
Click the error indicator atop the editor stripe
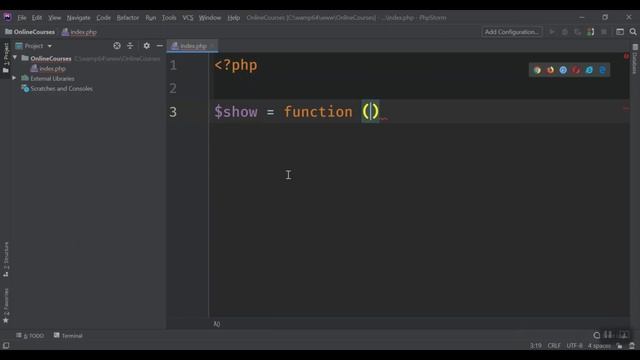pyautogui.click(x=626, y=56)
